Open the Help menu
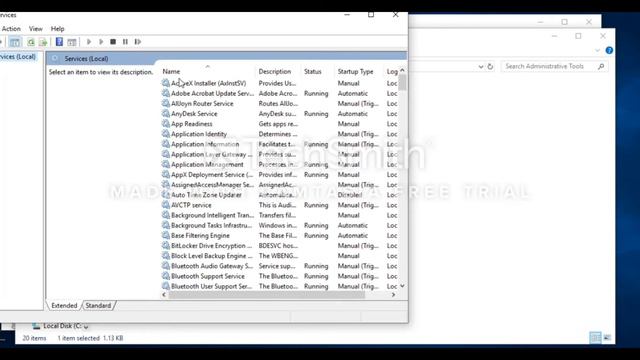 58,29
